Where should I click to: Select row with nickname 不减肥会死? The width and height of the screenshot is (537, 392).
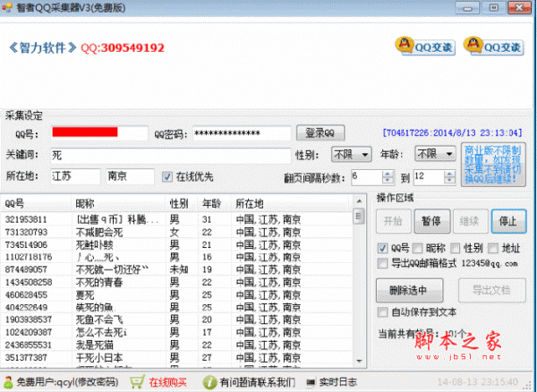click(176, 232)
